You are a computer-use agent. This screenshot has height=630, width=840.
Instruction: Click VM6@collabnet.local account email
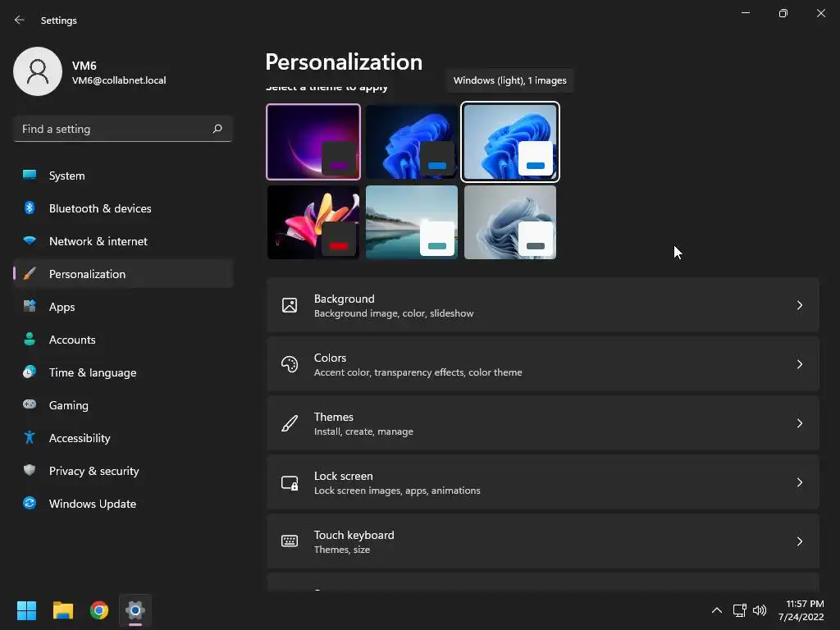pos(119,80)
